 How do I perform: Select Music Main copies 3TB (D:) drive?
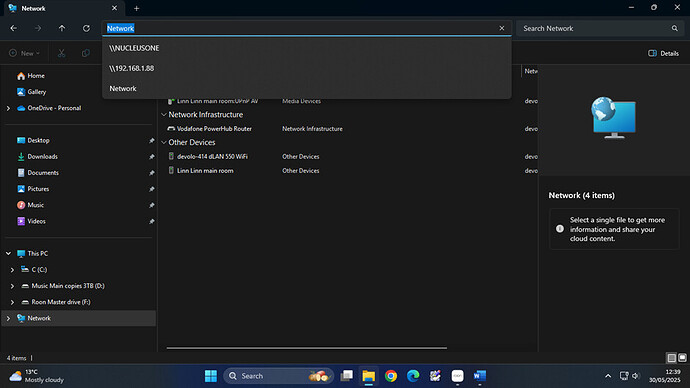pyautogui.click(x=63, y=286)
